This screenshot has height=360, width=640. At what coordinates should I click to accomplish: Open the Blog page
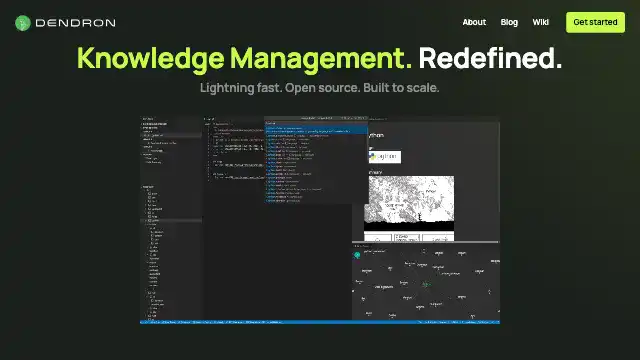click(509, 22)
